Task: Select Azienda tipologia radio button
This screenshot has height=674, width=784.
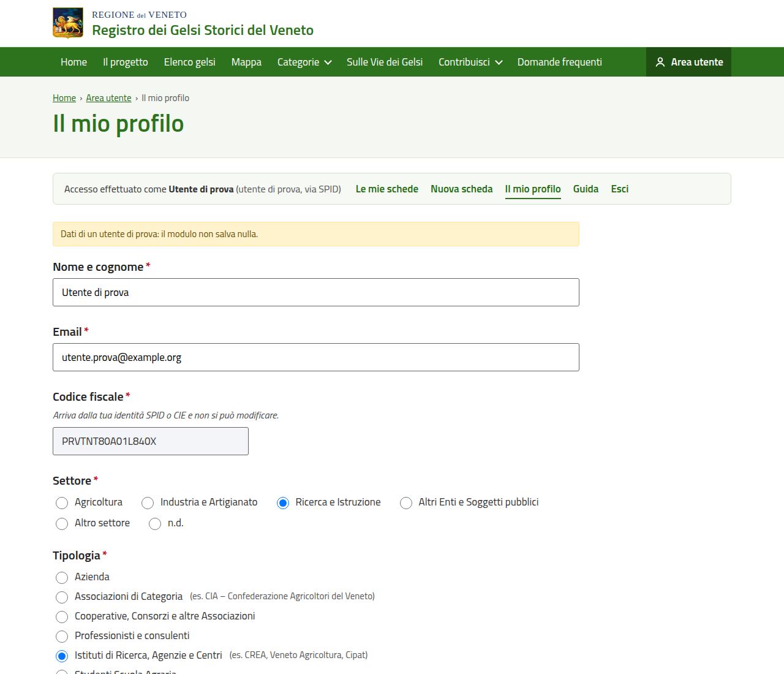Action: point(62,578)
